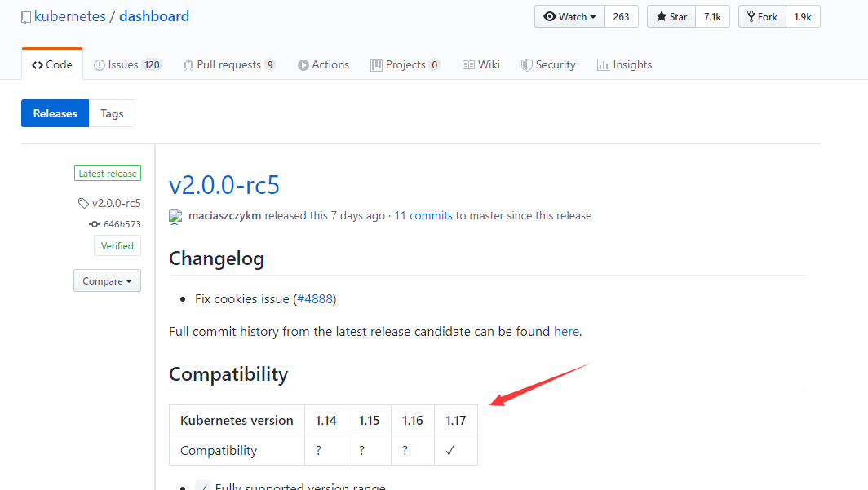868x490 pixels.
Task: Open pull request #4888 link
Action: tap(315, 299)
